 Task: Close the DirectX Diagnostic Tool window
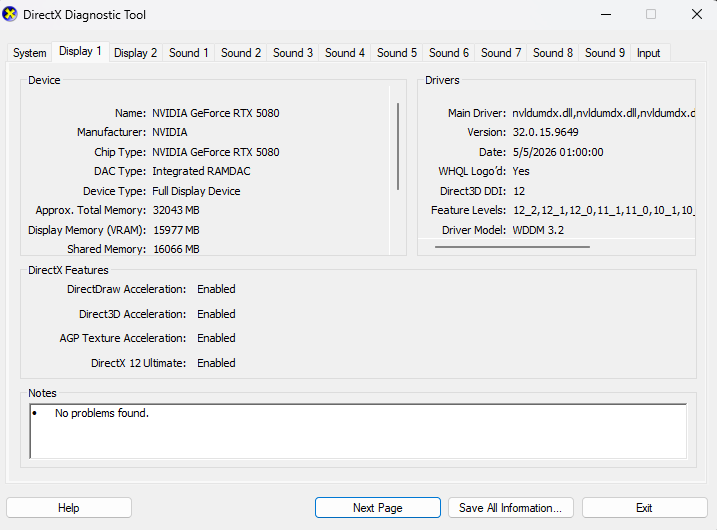tap(696, 15)
